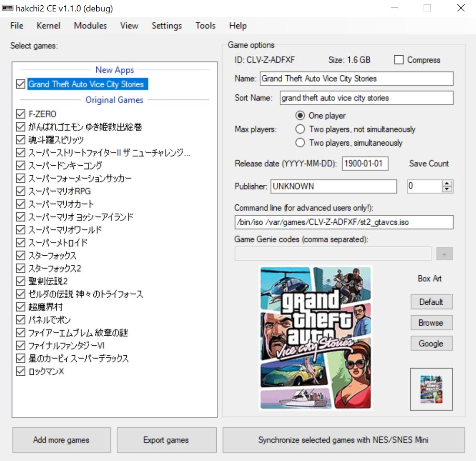The width and height of the screenshot is (476, 461).
Task: Click the New Apps group header
Action: coord(115,70)
